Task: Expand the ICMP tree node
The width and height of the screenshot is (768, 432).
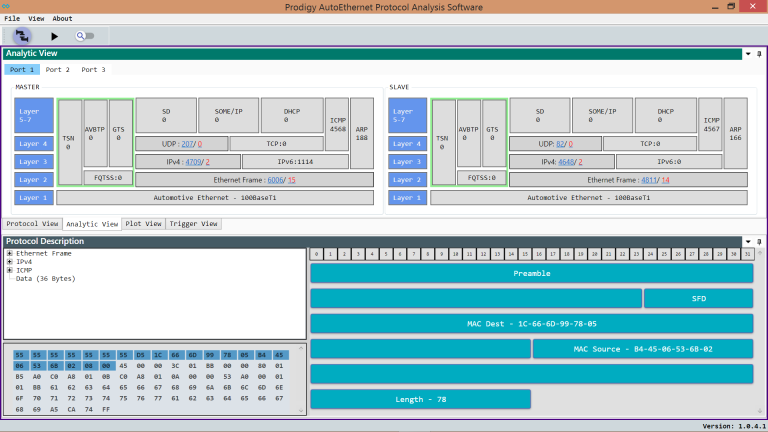Action: (x=9, y=270)
